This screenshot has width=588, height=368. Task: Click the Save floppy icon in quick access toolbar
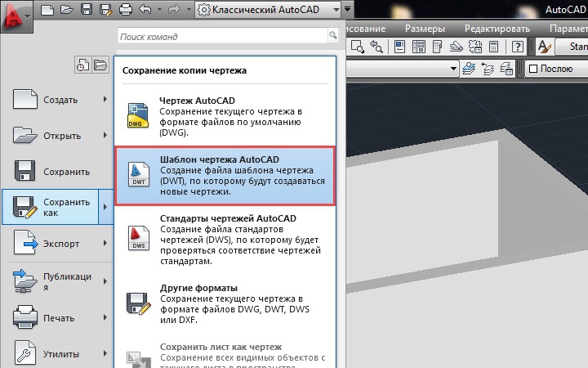tap(87, 9)
